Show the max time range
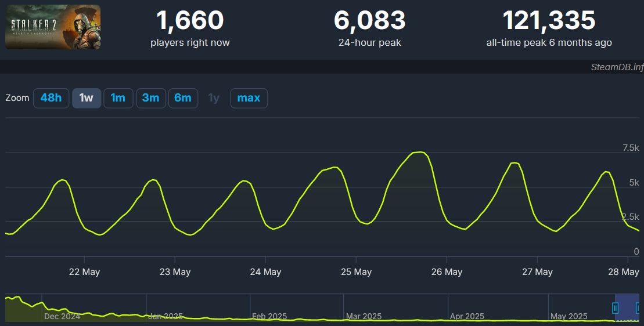 [249, 98]
